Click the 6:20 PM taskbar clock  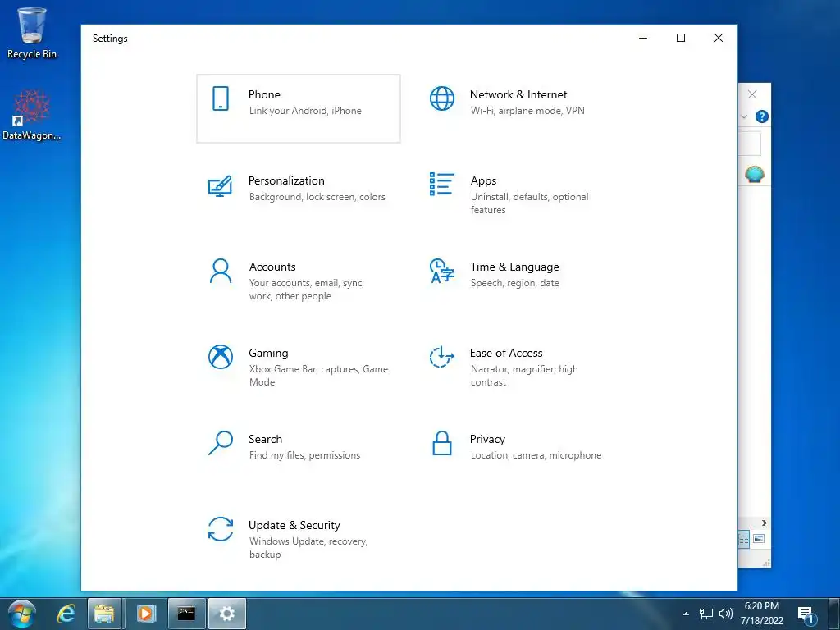[x=761, y=606]
